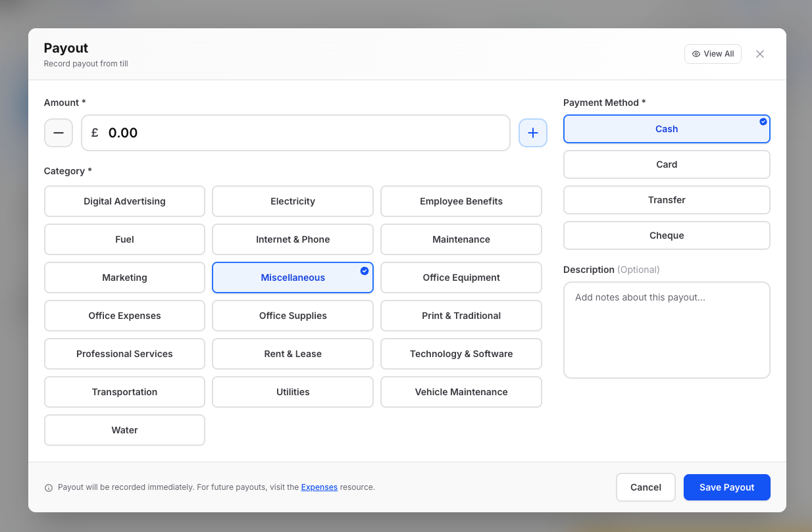Choose the Electricity category

293,201
